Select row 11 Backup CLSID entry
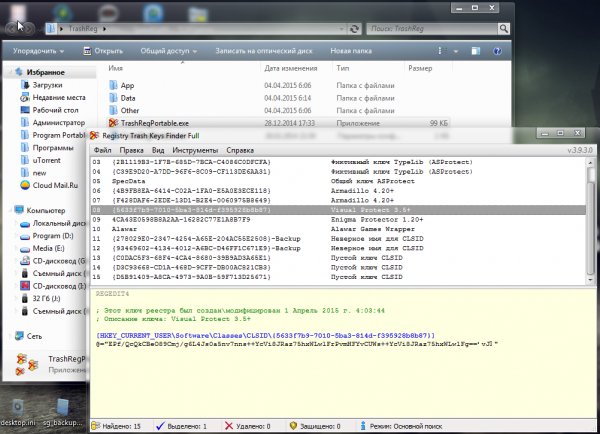Screen dimensions: 600x434 tap(338, 238)
